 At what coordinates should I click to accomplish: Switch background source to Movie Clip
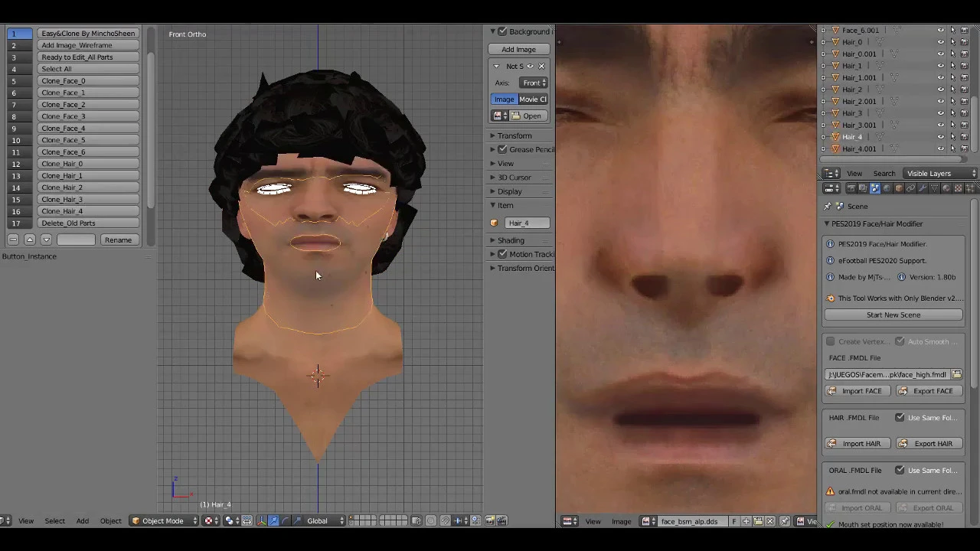tap(533, 99)
